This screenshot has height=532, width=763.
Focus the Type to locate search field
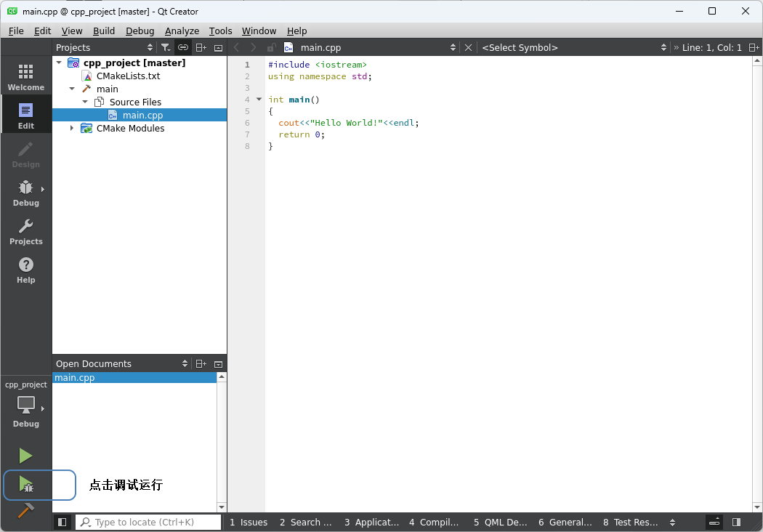(148, 522)
